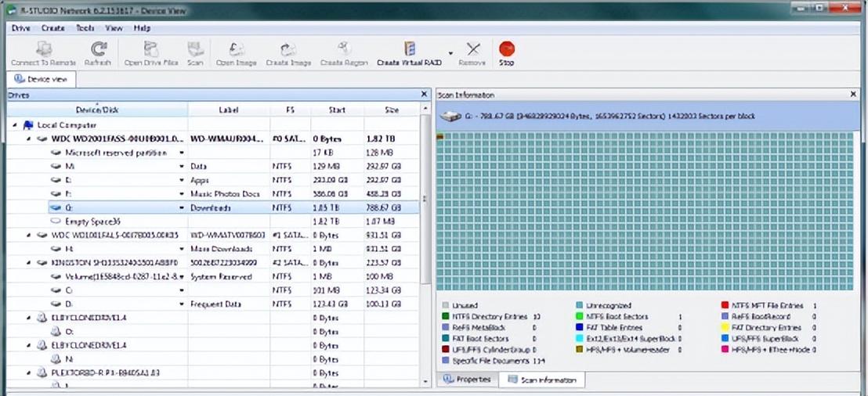Open dropdown arrow on G: Downloads row
This screenshot has height=396, width=868.
click(x=183, y=208)
